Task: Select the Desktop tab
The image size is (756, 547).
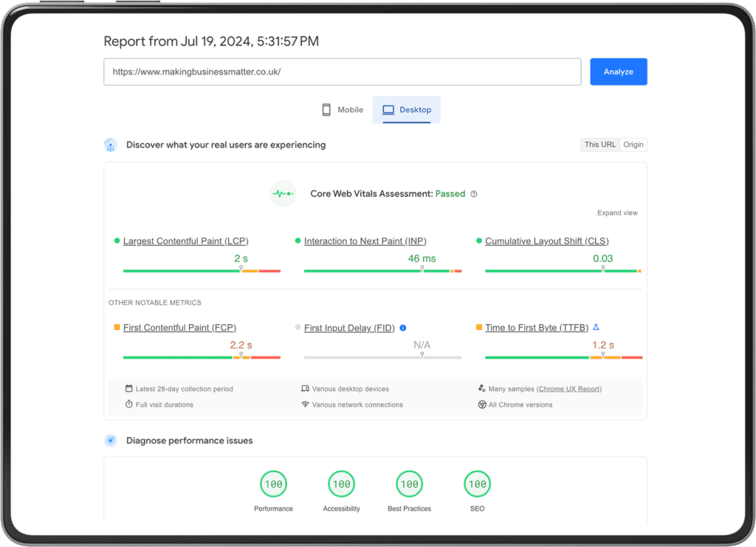Action: click(x=407, y=110)
